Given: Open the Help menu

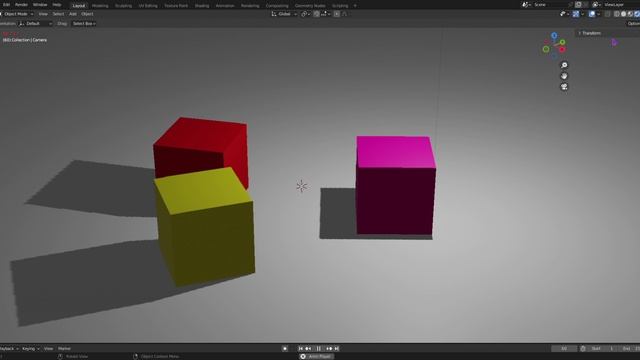Looking at the screenshot, I should [57, 5].
